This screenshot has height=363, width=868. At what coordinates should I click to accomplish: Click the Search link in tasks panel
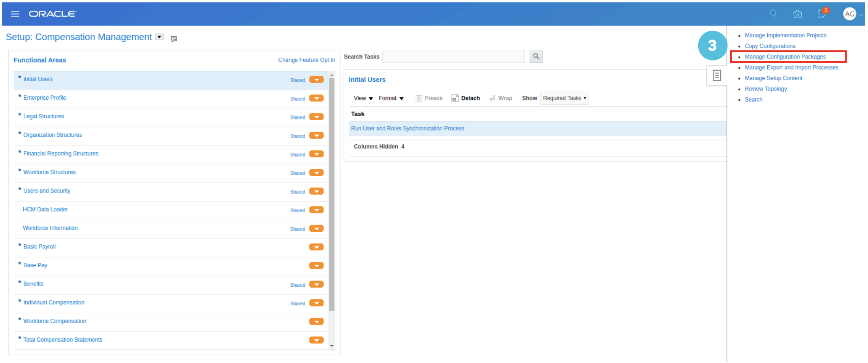(x=753, y=99)
